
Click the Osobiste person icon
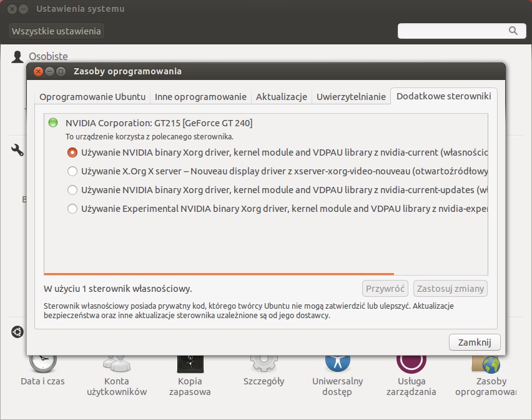(x=17, y=57)
